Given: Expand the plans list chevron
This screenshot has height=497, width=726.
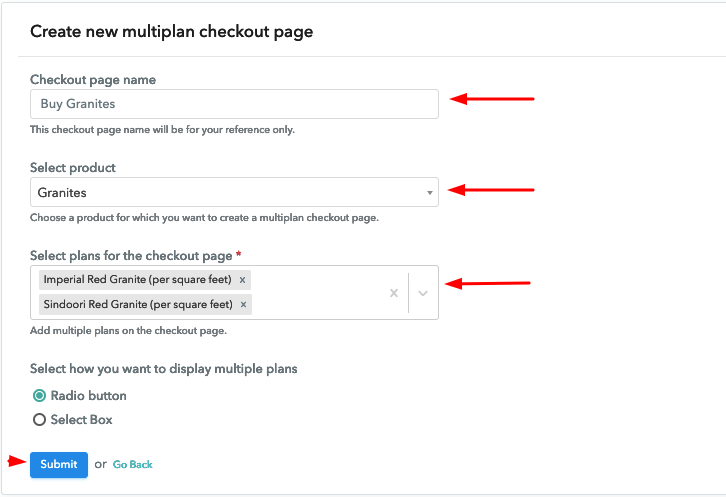Looking at the screenshot, I should tap(423, 293).
